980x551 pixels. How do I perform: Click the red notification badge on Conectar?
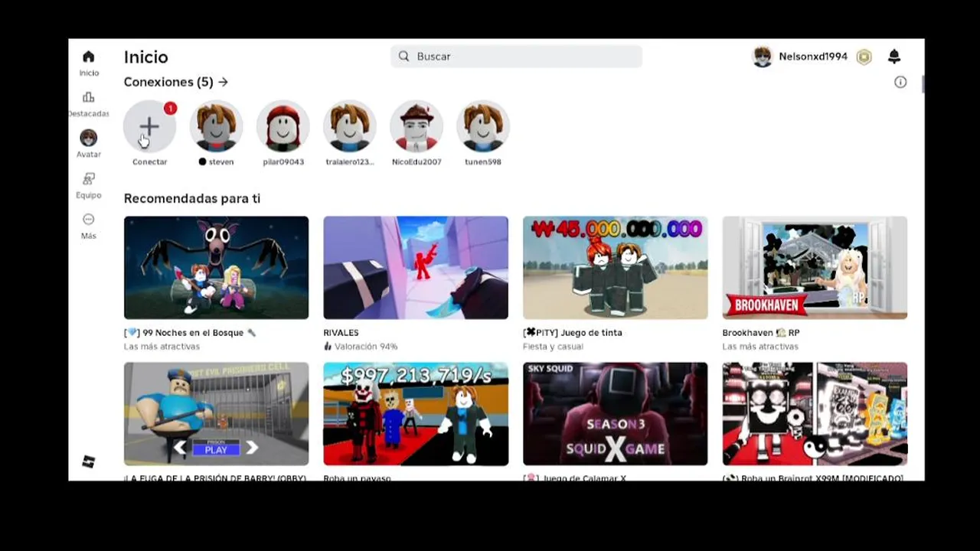point(170,108)
